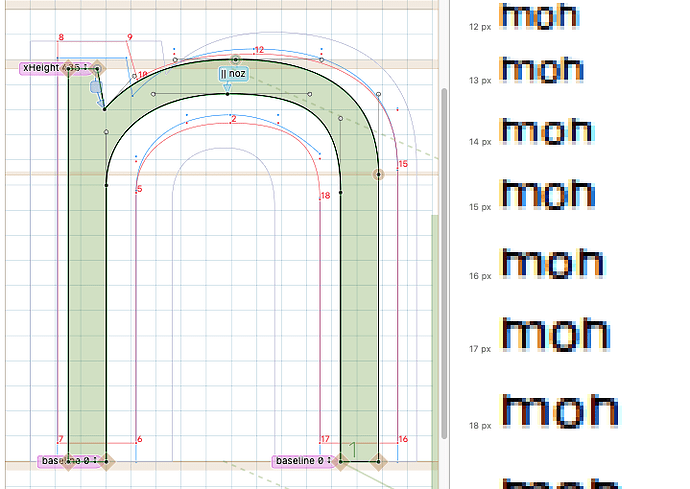Image resolution: width=690 pixels, height=489 pixels.
Task: Click bottom-right diamond node of left stem
Action: (107, 461)
